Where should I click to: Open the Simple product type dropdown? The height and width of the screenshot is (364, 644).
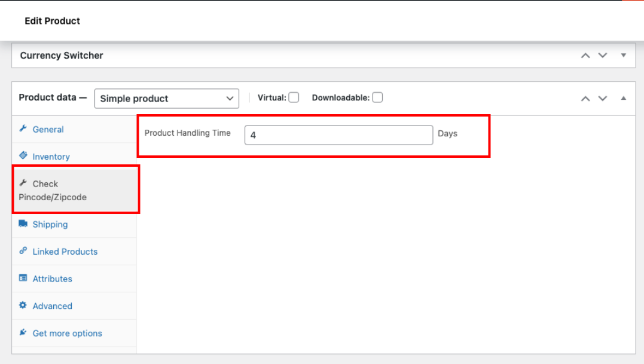click(x=167, y=99)
